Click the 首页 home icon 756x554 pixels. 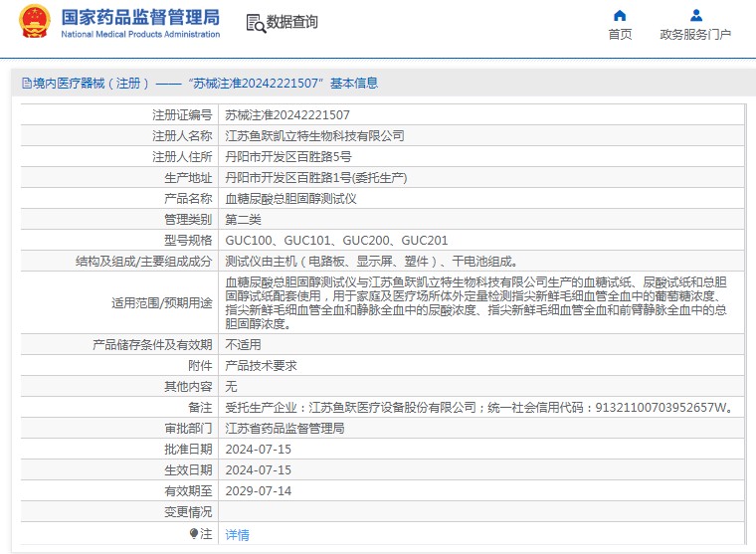[x=620, y=16]
